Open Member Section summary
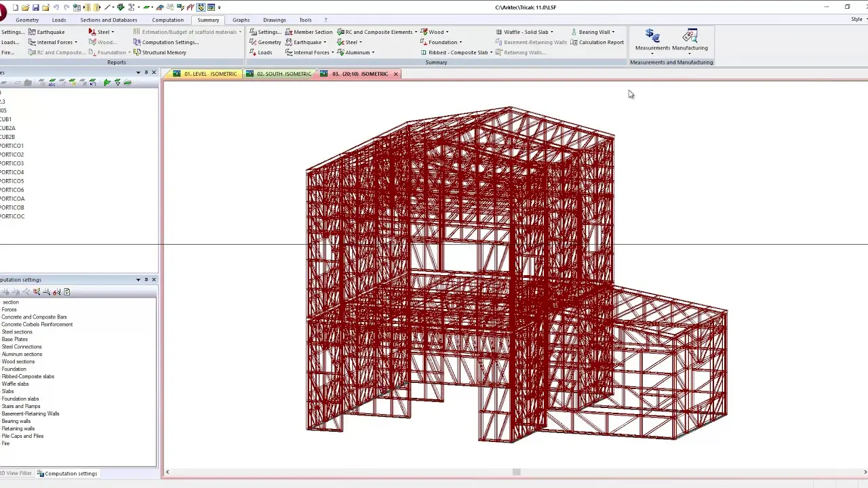This screenshot has width=868, height=488. coord(309,32)
